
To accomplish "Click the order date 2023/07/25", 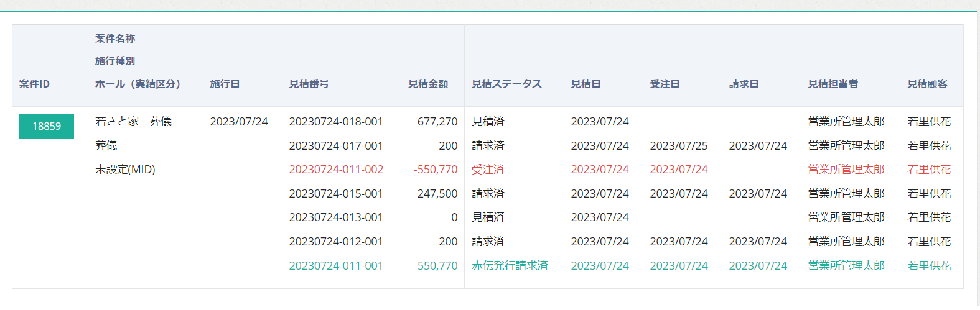I will [679, 146].
